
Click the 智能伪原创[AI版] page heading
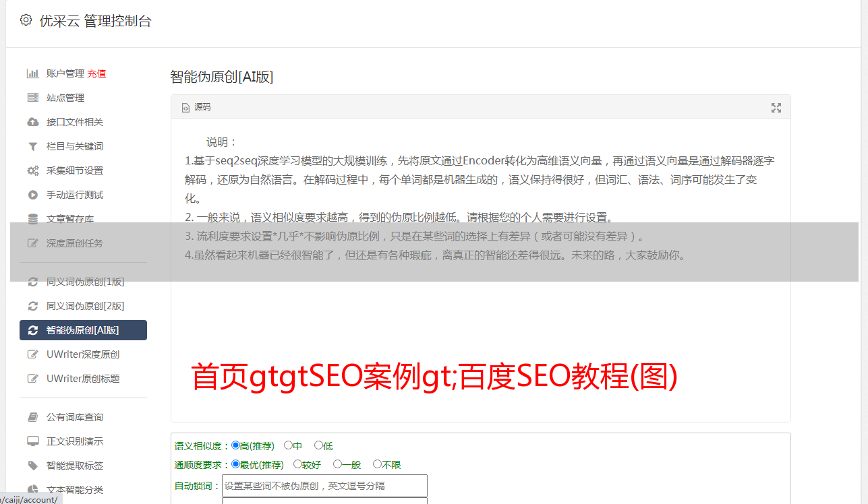[222, 77]
